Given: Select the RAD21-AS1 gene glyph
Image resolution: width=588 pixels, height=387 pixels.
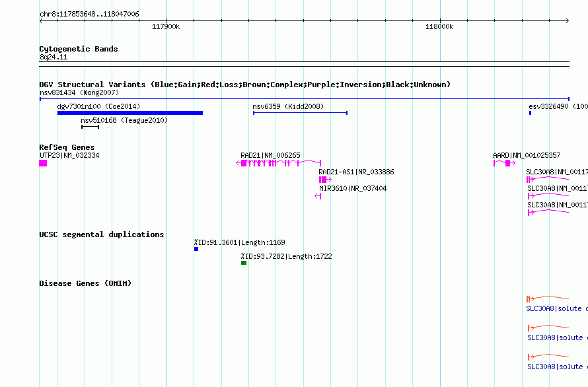Looking at the screenshot, I should pos(325,180).
